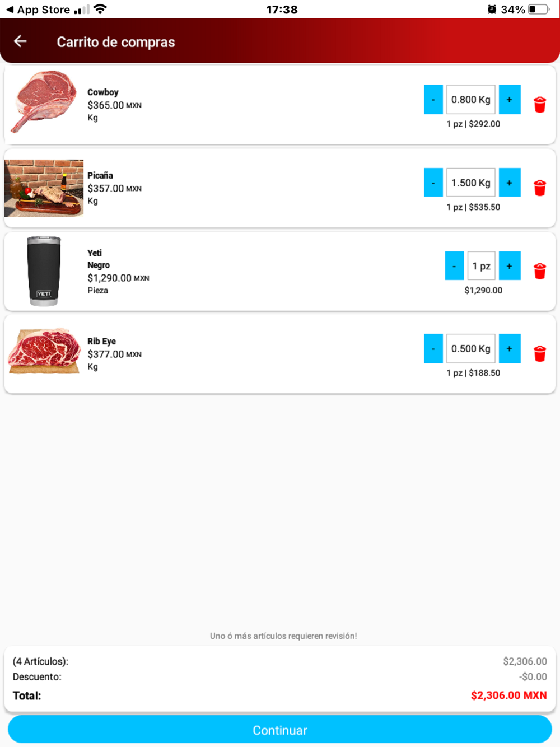560x747 pixels.
Task: Return to App Store via status bar
Action: tap(38, 10)
